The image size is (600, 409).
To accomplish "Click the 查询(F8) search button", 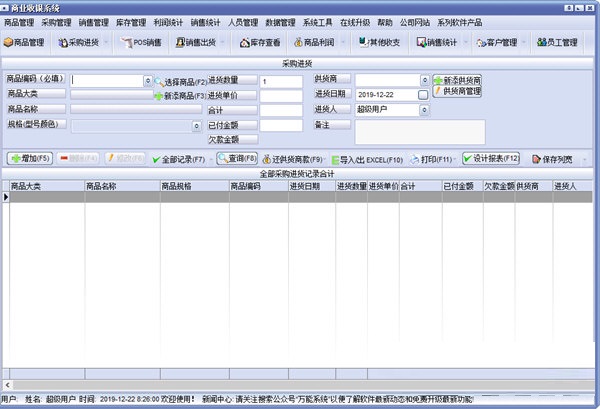I will click(237, 158).
